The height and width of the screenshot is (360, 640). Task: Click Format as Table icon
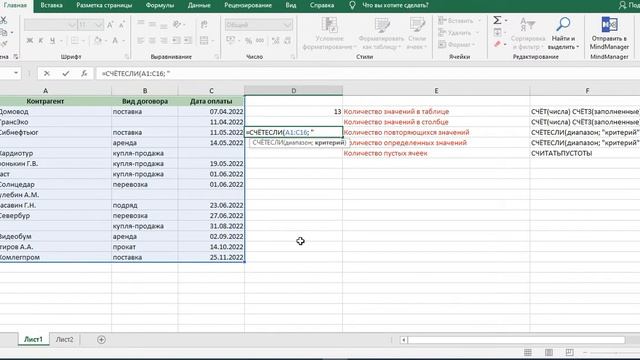pos(382,24)
